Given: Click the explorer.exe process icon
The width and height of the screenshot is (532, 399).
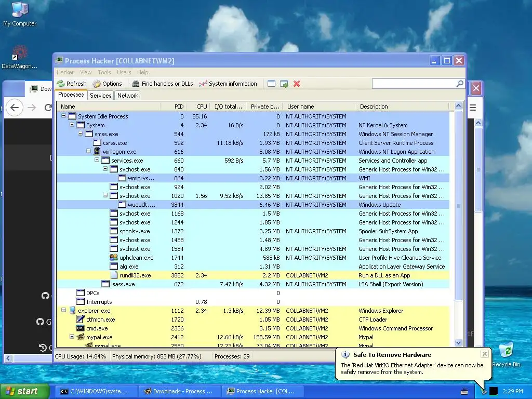Looking at the screenshot, I should [x=72, y=311].
